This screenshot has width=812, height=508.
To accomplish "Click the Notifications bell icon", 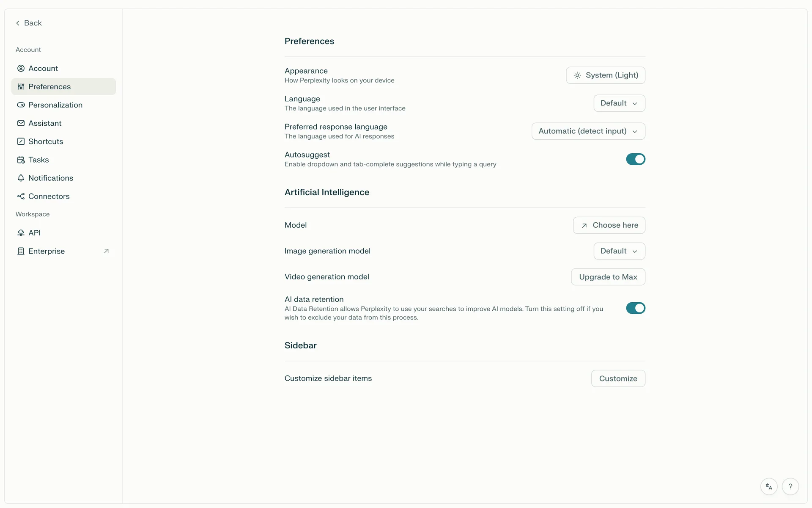I will [21, 178].
